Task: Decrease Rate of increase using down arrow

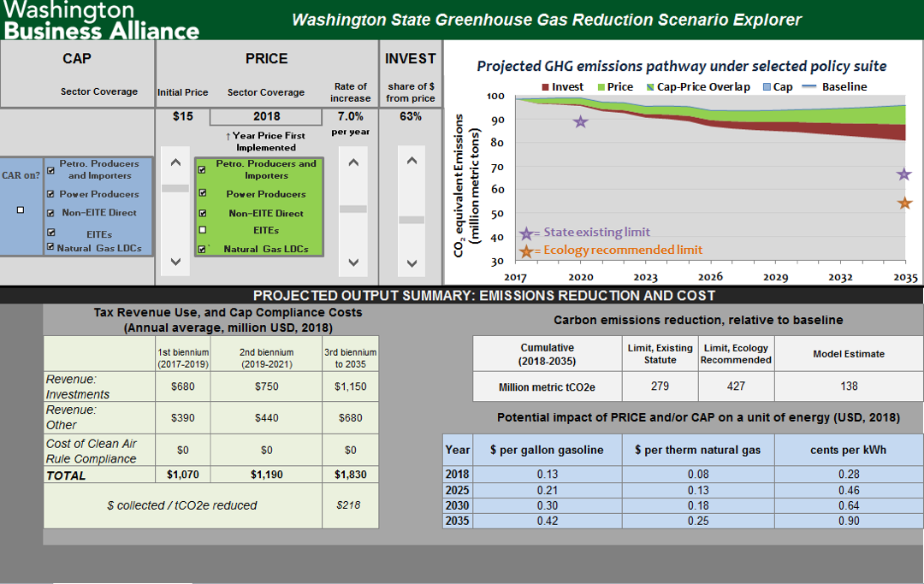Action: tap(353, 263)
